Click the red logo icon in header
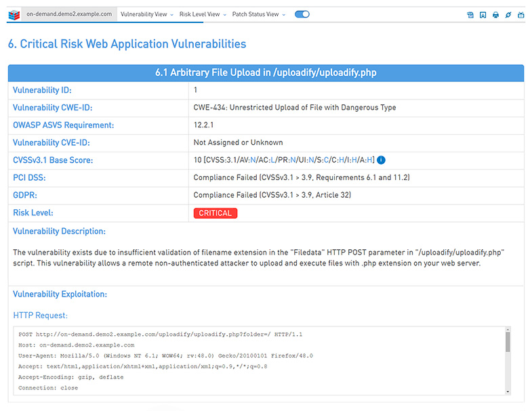The image size is (532, 411). click(x=13, y=14)
